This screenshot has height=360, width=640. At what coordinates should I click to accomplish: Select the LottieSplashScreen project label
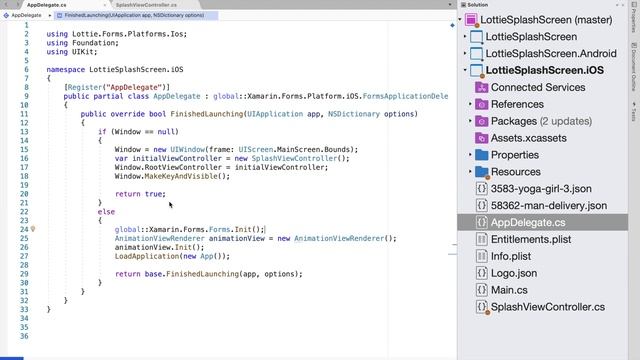pyautogui.click(x=531, y=37)
